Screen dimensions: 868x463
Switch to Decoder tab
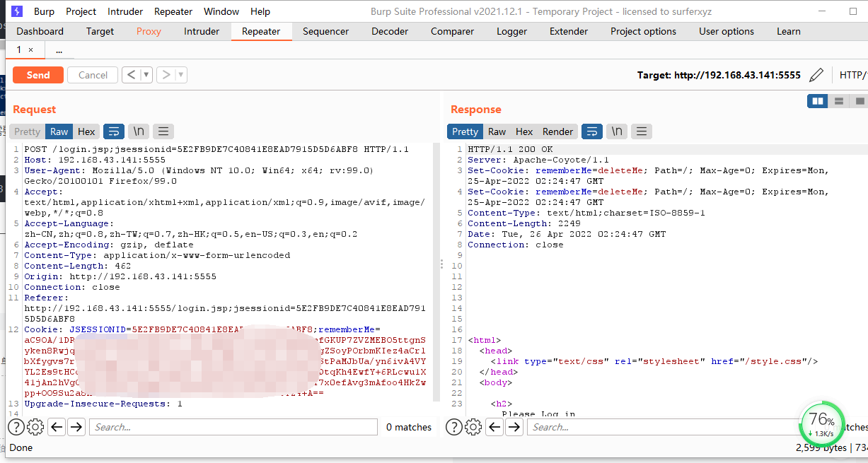(x=390, y=31)
